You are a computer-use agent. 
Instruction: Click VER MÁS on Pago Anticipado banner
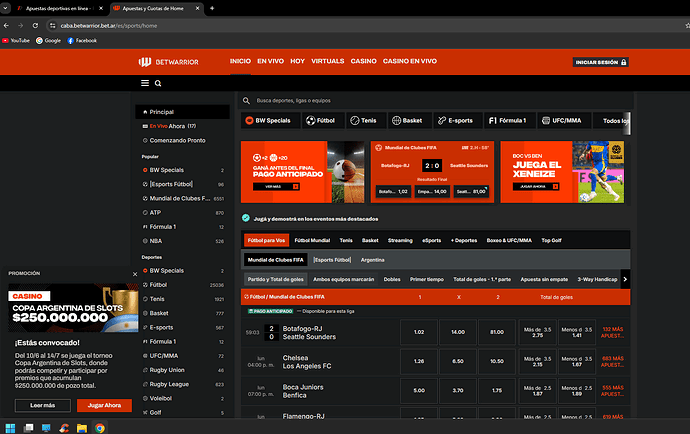276,187
